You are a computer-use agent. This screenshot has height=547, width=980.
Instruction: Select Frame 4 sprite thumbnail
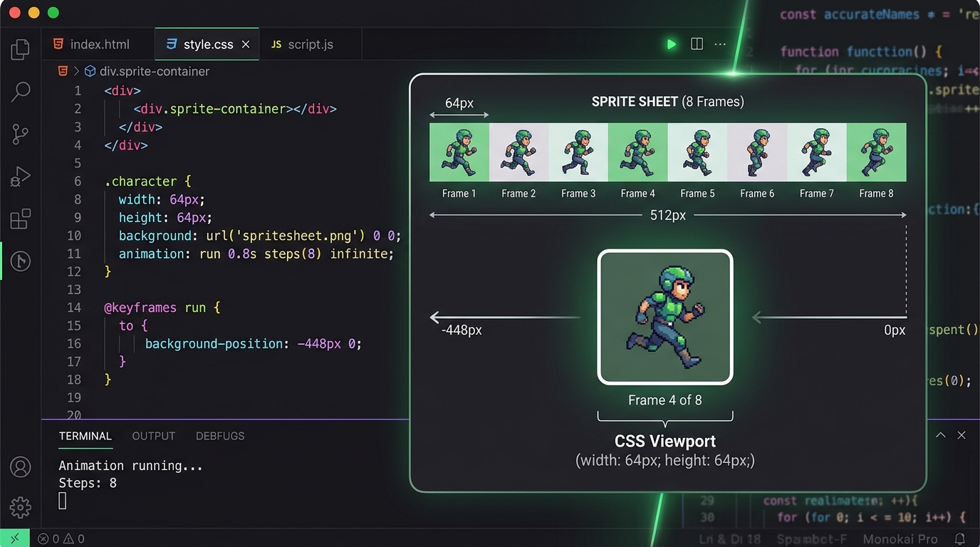[638, 152]
